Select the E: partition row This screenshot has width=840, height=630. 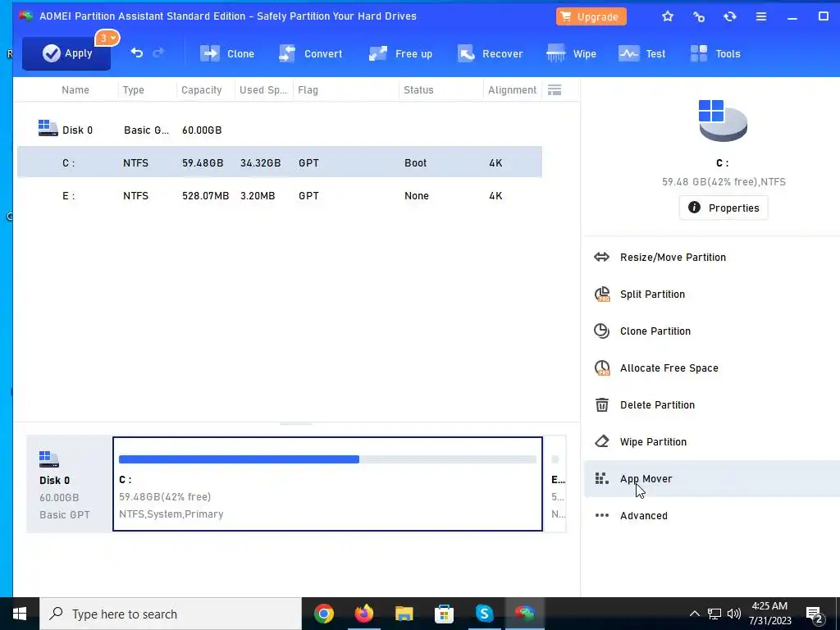tap(279, 195)
